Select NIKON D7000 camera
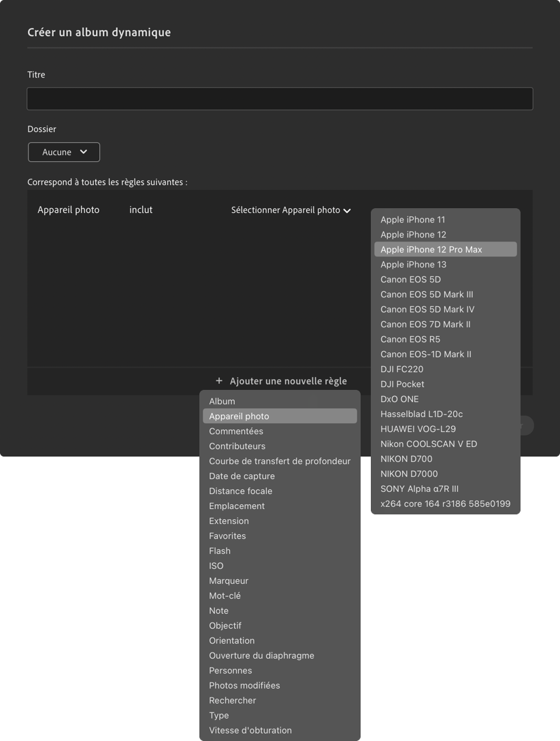Screen dimensions: 560x741 [446, 474]
